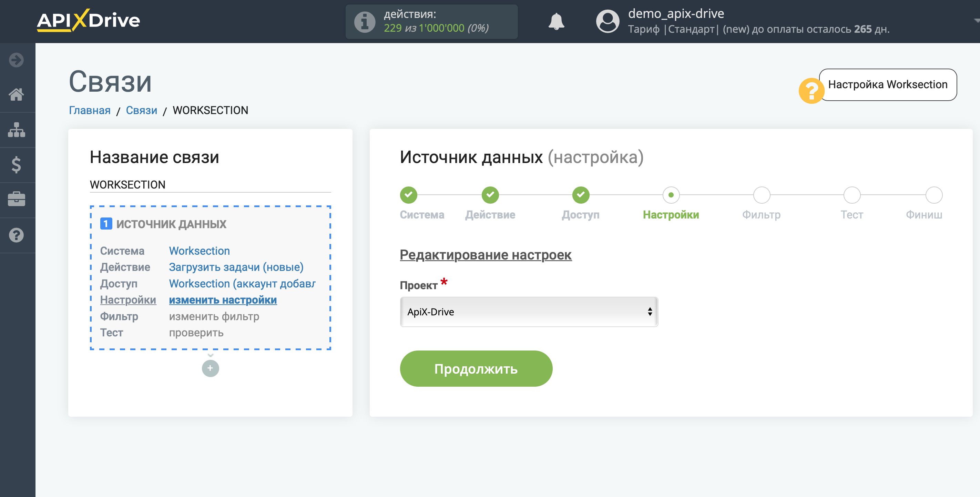Edit the connection name WORKSECTION field
The width and height of the screenshot is (980, 497).
(x=211, y=185)
